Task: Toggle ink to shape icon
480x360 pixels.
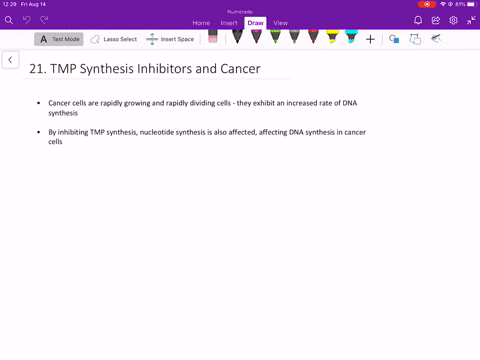Action: tap(415, 39)
